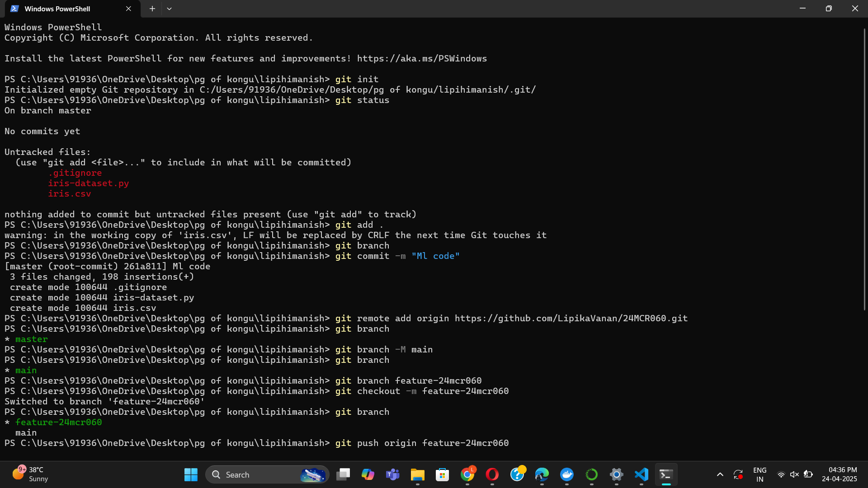The height and width of the screenshot is (488, 868).
Task: Click the 'git init' command text
Action: [357, 80]
